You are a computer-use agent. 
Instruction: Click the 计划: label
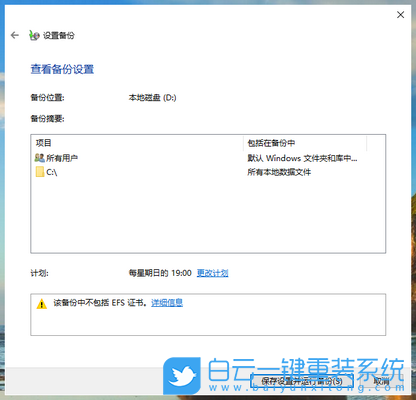[39, 273]
